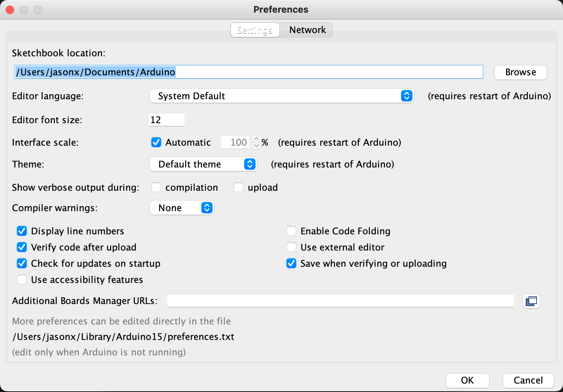Viewport: 563px width, 392px height.
Task: Close the Preferences window with red button
Action: click(x=10, y=10)
